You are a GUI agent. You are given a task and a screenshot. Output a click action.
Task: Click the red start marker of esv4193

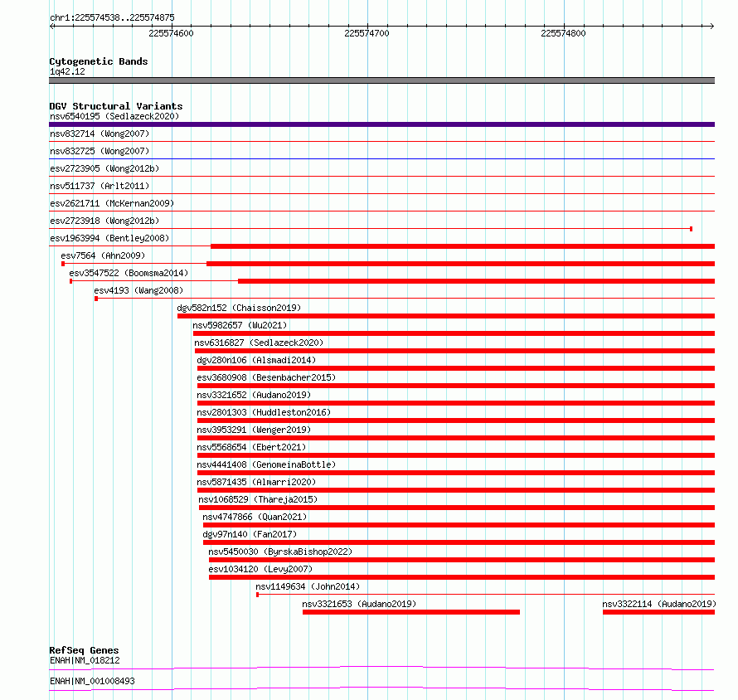96,299
